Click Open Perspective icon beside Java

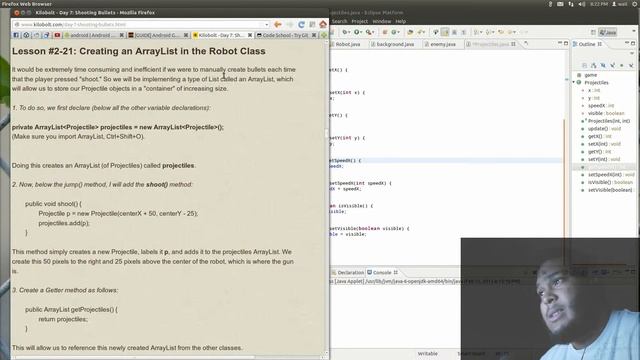click(x=593, y=32)
